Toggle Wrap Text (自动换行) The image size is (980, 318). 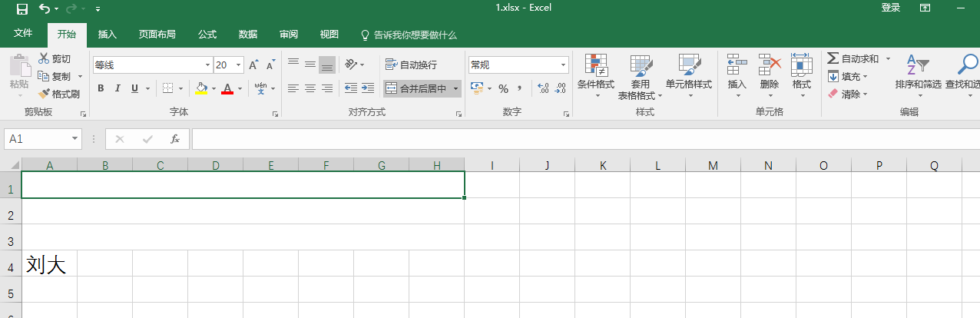coord(411,65)
